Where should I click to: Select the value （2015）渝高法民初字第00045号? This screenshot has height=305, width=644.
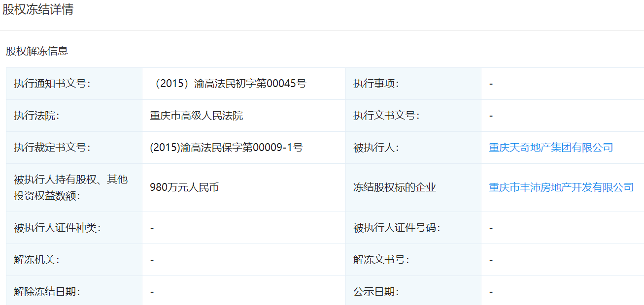point(228,84)
